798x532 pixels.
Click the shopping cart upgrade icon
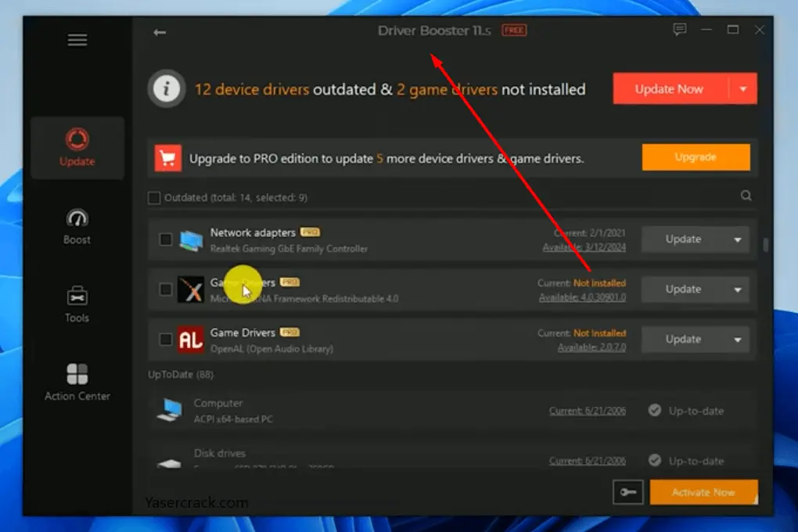(167, 157)
